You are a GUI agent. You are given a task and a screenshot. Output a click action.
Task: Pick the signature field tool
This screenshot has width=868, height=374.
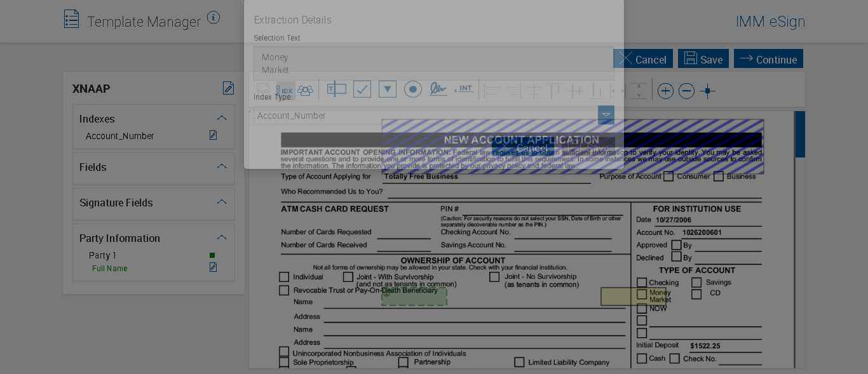pyautogui.click(x=438, y=90)
